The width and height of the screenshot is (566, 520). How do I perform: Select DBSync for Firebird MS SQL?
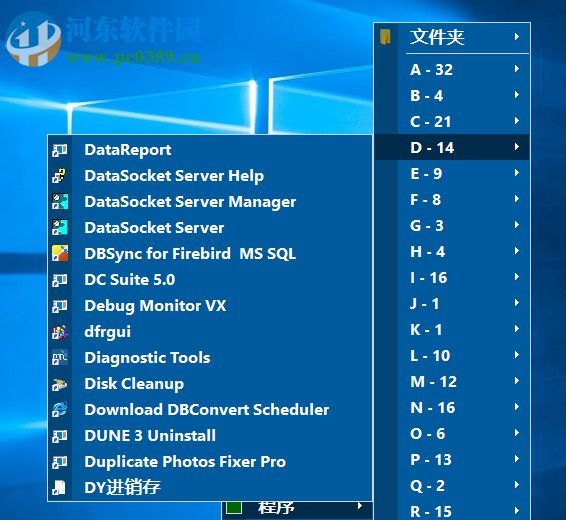210,254
